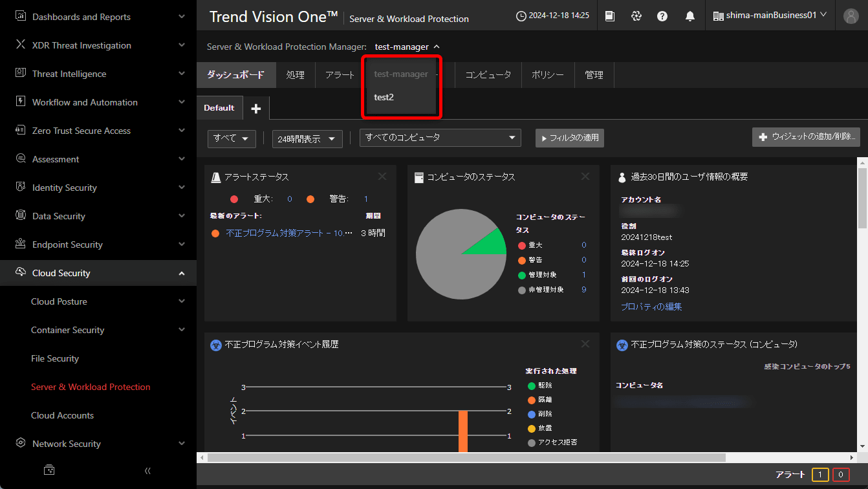Expand the Dashboards and Reports menu
The height and width of the screenshot is (489, 868).
tap(182, 17)
